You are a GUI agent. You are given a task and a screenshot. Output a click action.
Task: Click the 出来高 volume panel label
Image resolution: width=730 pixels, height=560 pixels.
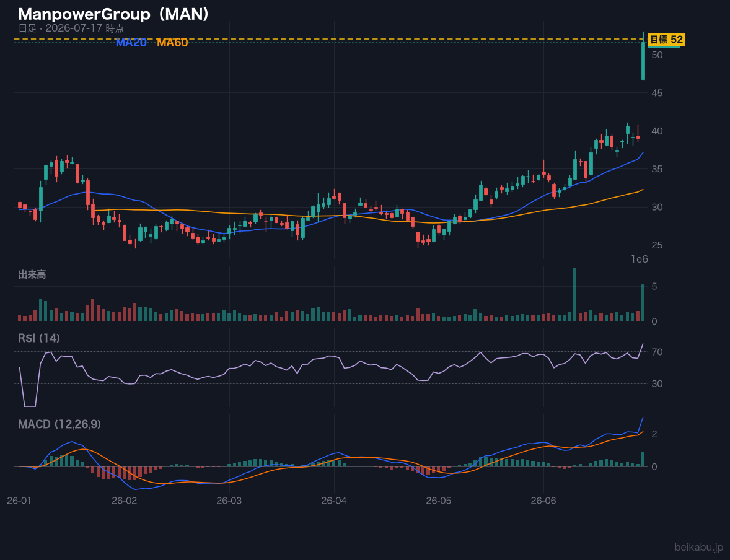(32, 274)
